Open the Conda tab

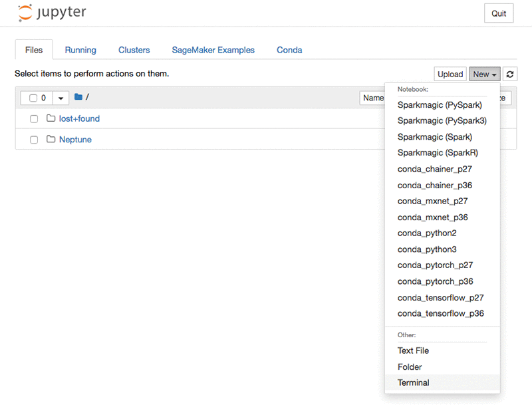(289, 50)
